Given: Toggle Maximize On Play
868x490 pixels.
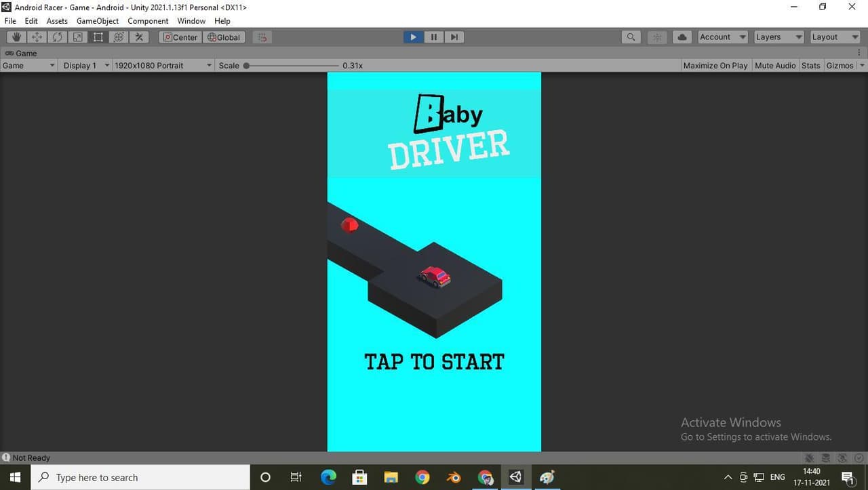Looking at the screenshot, I should pyautogui.click(x=715, y=66).
